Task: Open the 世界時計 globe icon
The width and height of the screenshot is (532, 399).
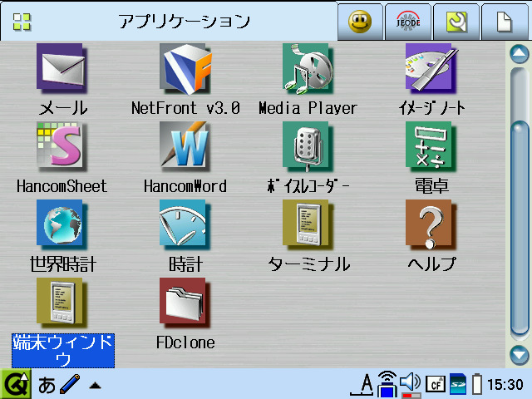Action: tap(62, 224)
